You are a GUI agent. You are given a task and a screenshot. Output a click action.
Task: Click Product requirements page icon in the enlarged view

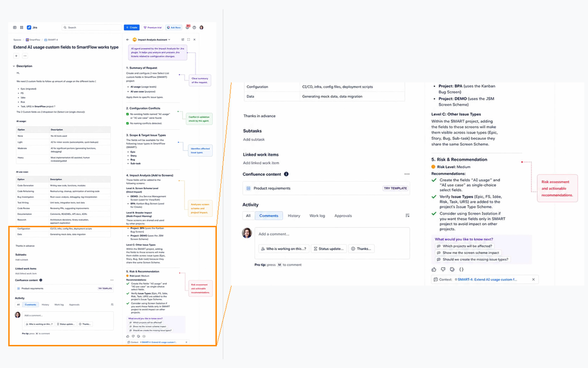click(x=248, y=188)
